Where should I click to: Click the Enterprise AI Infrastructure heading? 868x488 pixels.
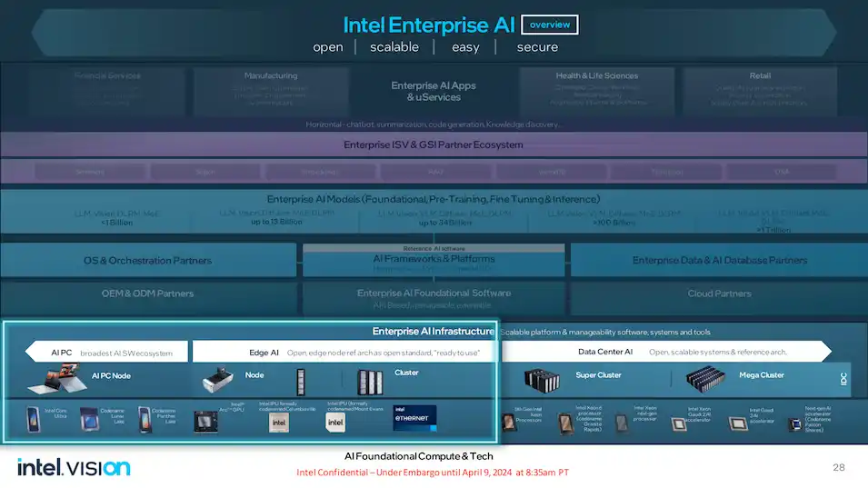point(433,331)
